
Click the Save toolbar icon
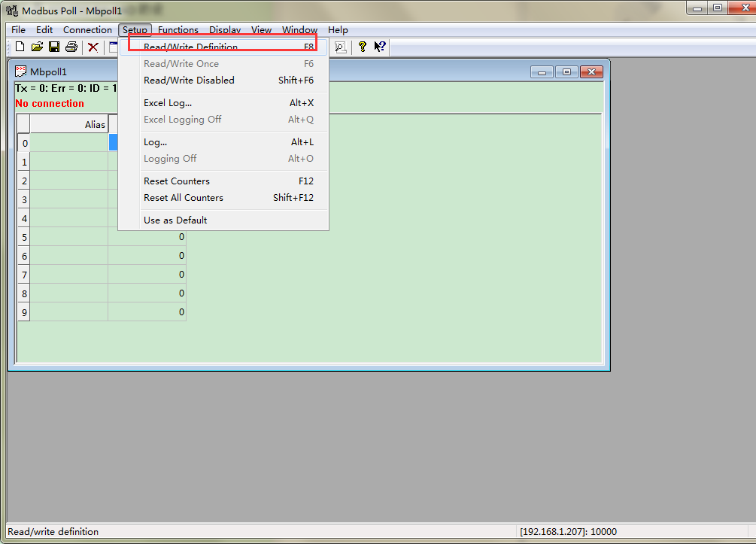point(54,47)
